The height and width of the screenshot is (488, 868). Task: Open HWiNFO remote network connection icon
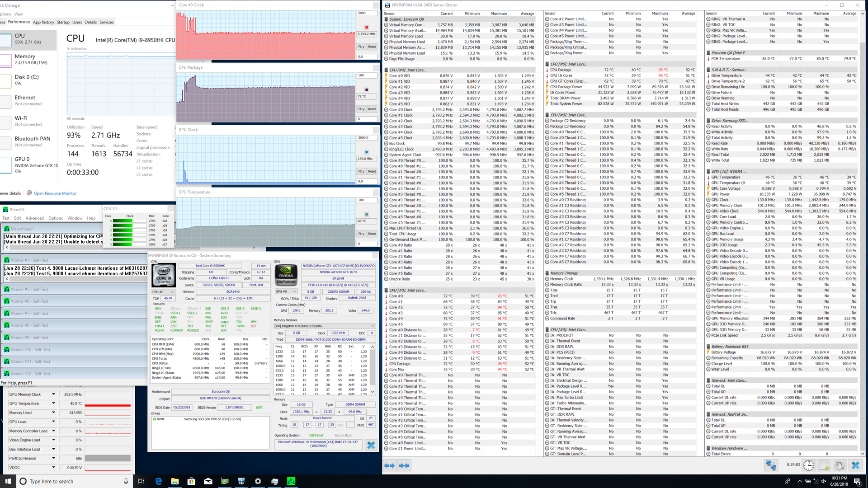point(771,465)
